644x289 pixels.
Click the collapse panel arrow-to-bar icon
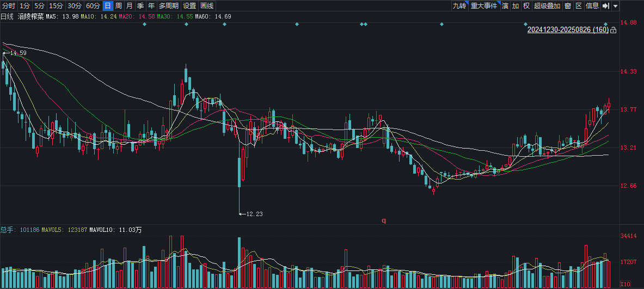point(605,6)
